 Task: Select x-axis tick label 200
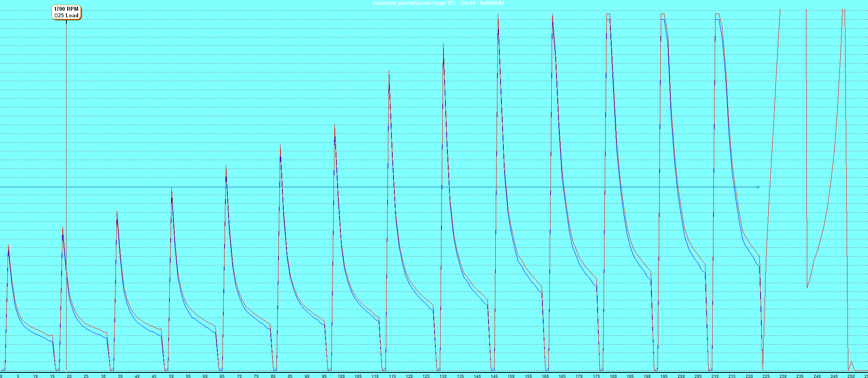click(681, 376)
